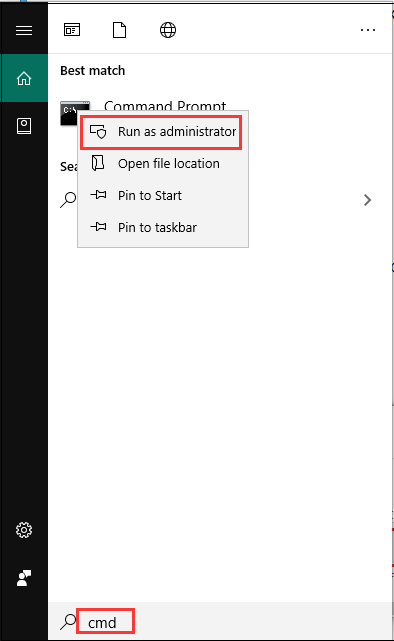Click the pin icon beside Pin to taskbar
This screenshot has height=641, width=394.
pyautogui.click(x=98, y=226)
